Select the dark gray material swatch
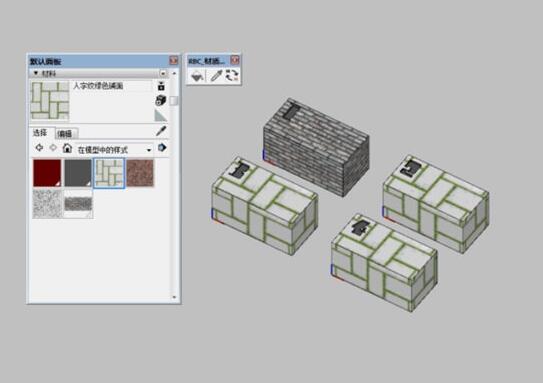The height and width of the screenshot is (383, 543). pyautogui.click(x=78, y=173)
